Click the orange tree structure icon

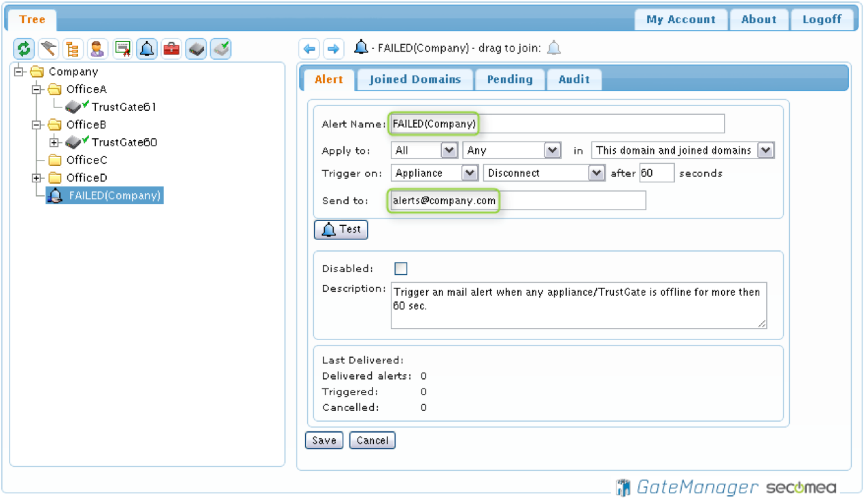pos(73,48)
